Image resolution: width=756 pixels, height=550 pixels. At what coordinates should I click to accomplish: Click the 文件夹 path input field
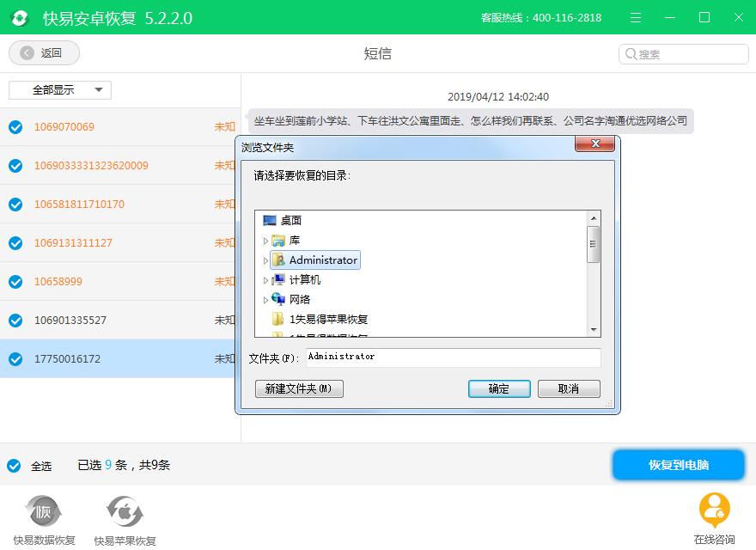point(454,357)
